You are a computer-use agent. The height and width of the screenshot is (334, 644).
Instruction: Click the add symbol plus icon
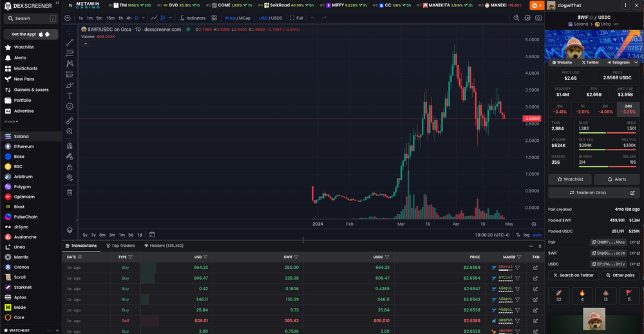click(68, 18)
